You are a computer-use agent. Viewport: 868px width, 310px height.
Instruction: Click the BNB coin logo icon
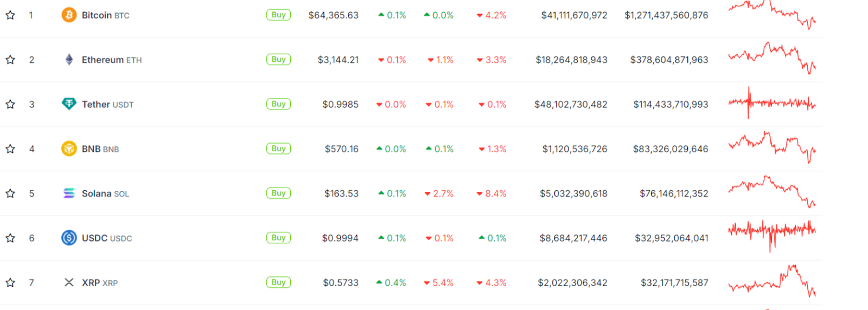69,148
